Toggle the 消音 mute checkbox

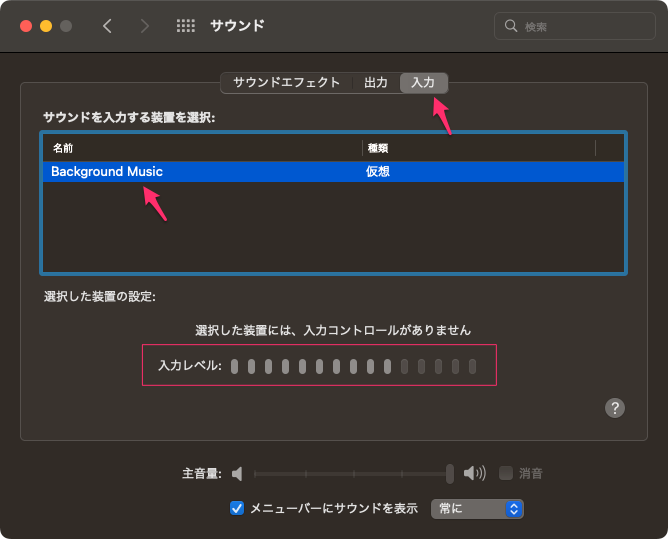[506, 473]
